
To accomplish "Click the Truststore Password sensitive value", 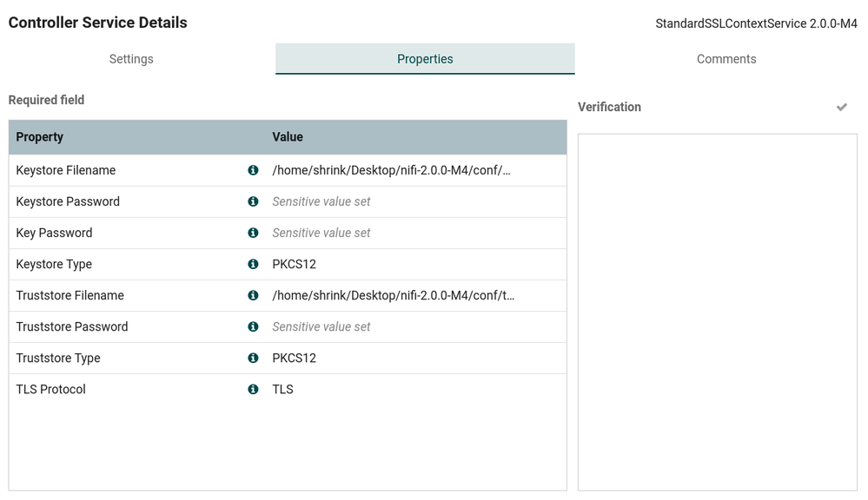I will coord(321,326).
